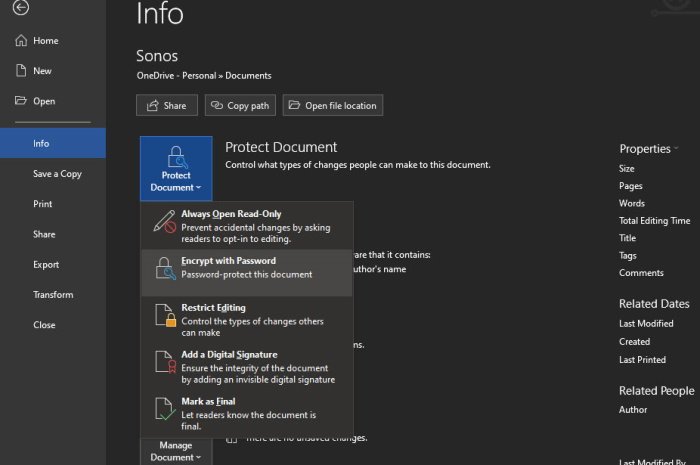Go back using the circular arrow icon

click(x=21, y=7)
